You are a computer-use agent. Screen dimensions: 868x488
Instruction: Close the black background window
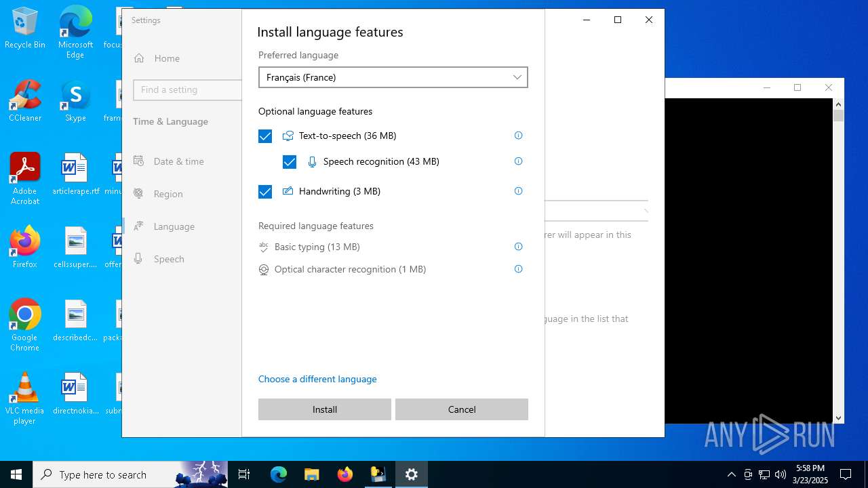(828, 87)
